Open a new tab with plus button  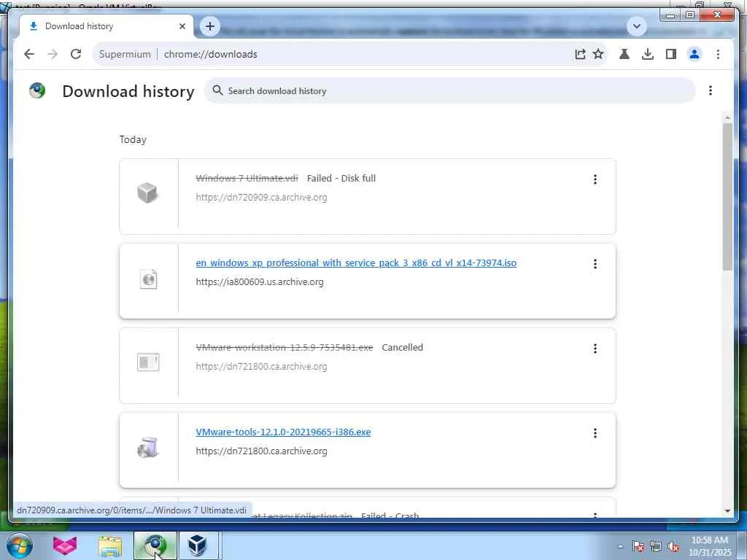click(210, 26)
